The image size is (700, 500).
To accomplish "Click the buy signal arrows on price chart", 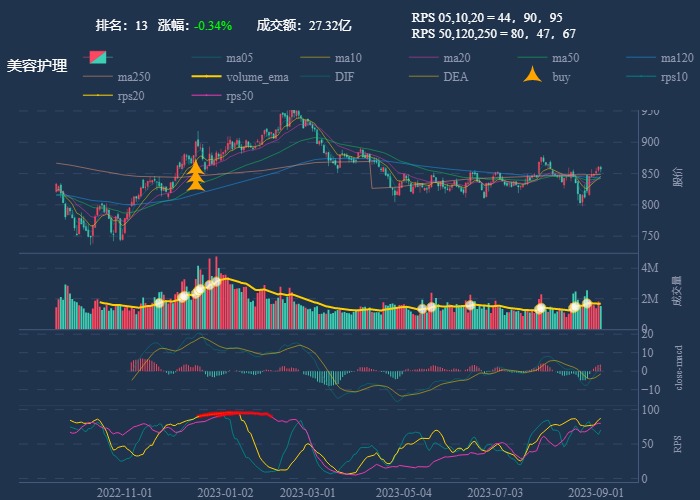I will [196, 176].
